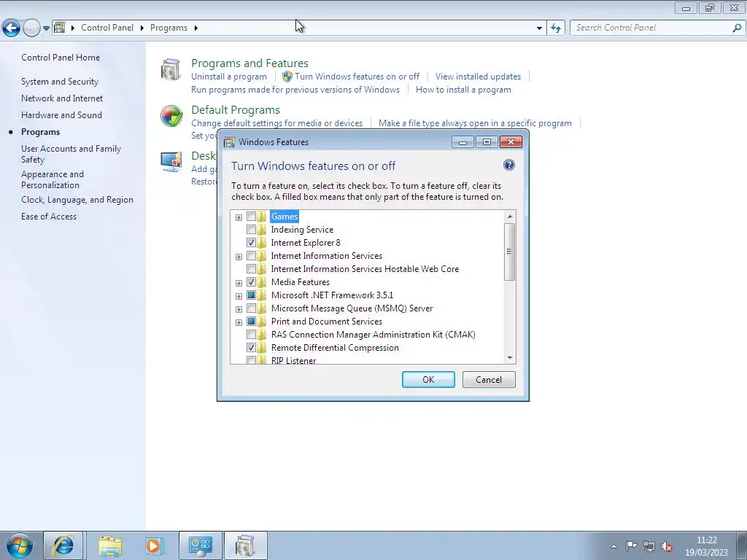Click Control Panel breadcrumb segment

(107, 28)
